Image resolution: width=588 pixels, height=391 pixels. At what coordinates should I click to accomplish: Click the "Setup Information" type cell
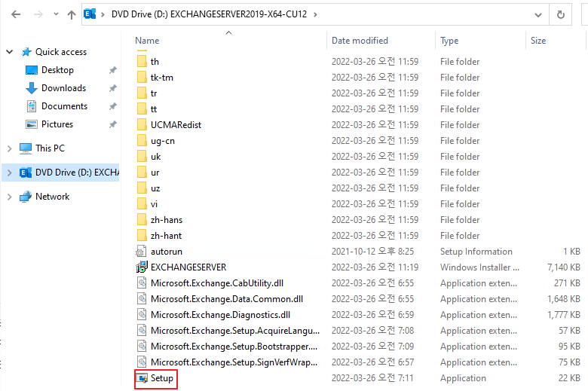[x=476, y=252]
